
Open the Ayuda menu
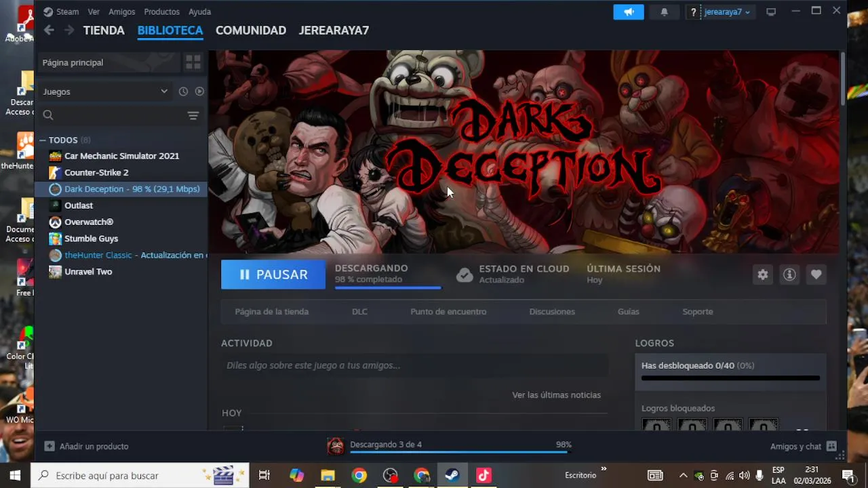coord(199,12)
